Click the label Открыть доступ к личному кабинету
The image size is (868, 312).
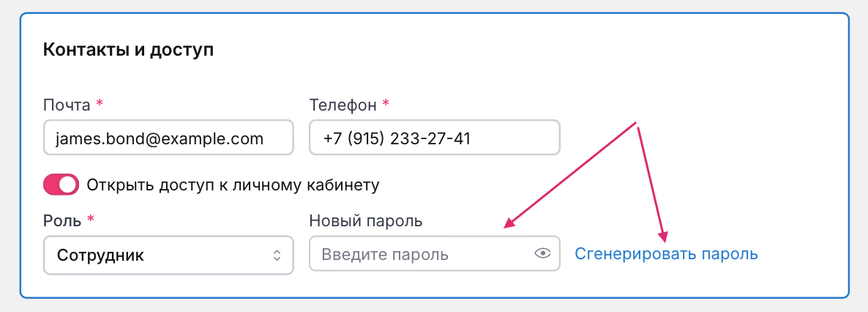coord(233,185)
